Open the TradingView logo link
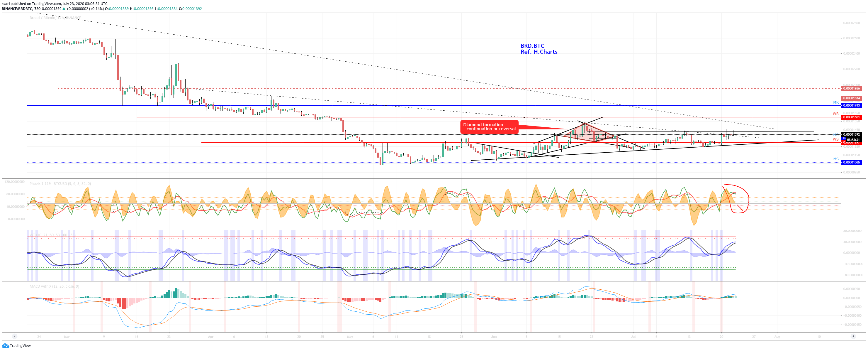The height and width of the screenshot is (351, 868). [x=16, y=346]
